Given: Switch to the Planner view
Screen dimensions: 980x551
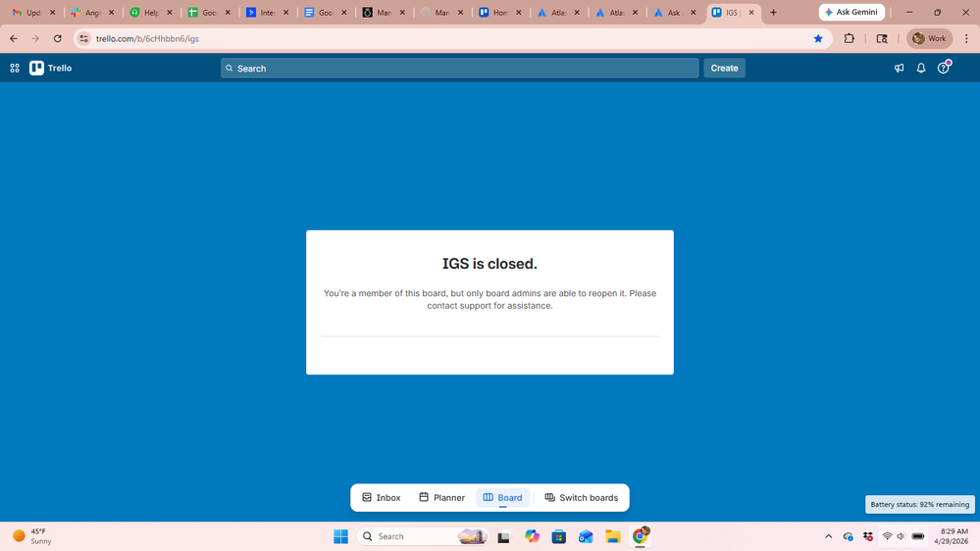Looking at the screenshot, I should [441, 497].
